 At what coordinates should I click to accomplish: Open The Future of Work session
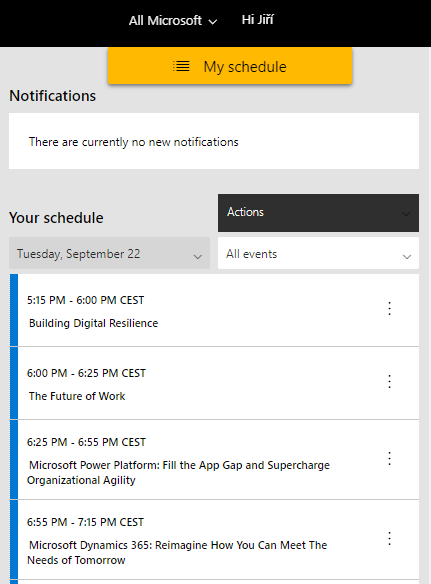pyautogui.click(x=77, y=396)
